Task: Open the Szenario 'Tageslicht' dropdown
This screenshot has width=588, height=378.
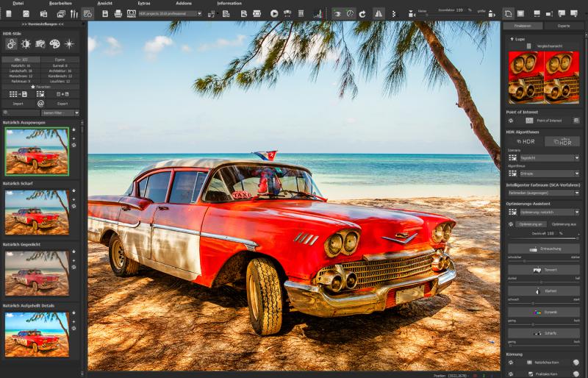Action: [549, 157]
